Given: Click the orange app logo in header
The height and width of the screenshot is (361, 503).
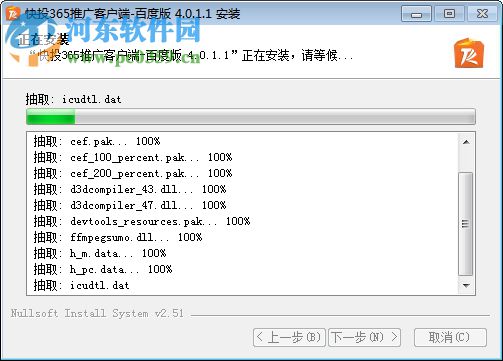Looking at the screenshot, I should [x=469, y=53].
